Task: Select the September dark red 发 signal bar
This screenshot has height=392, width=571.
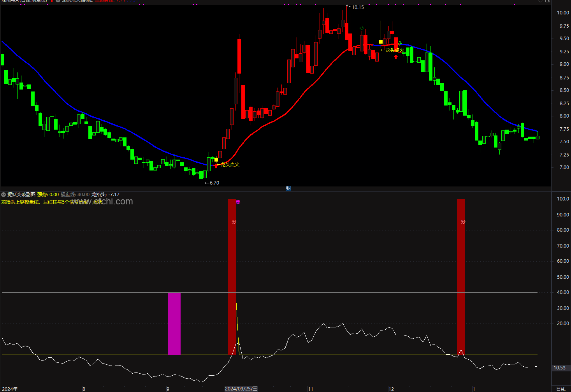Action: pos(232,277)
